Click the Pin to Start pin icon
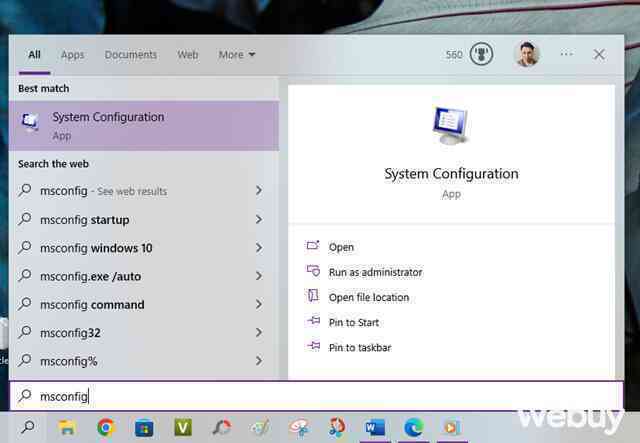640x443 pixels. [313, 321]
